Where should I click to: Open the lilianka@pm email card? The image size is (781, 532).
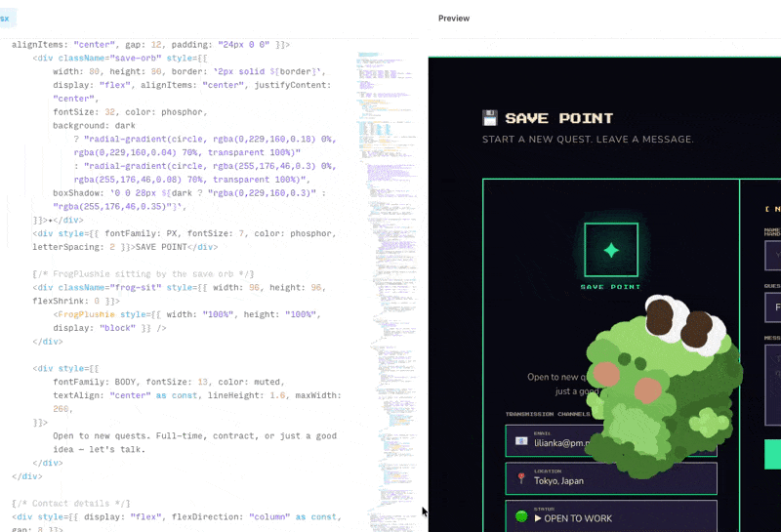(611, 441)
